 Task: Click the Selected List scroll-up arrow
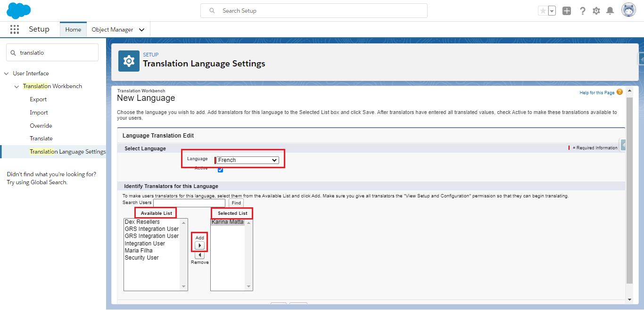coord(249,222)
